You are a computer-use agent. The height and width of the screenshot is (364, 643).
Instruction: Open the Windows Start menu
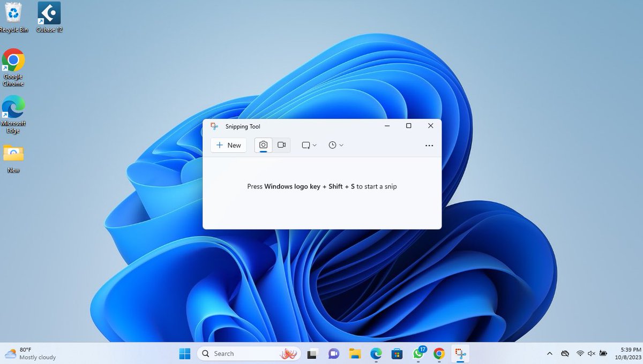[184, 353]
